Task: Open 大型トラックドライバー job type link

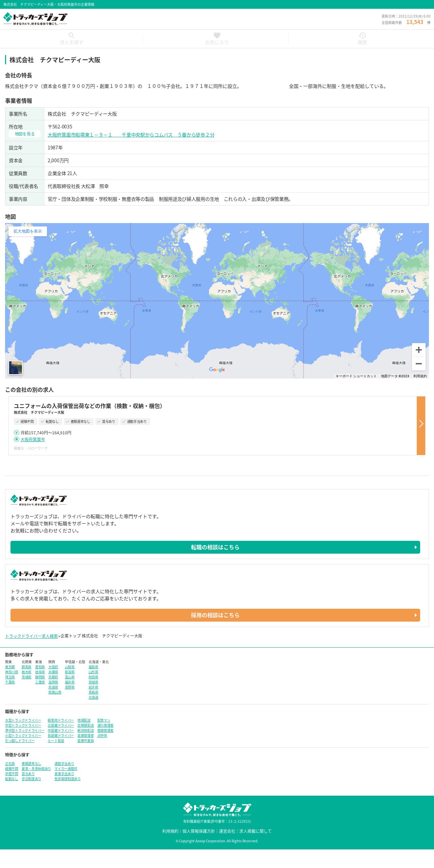Action: pos(23,720)
